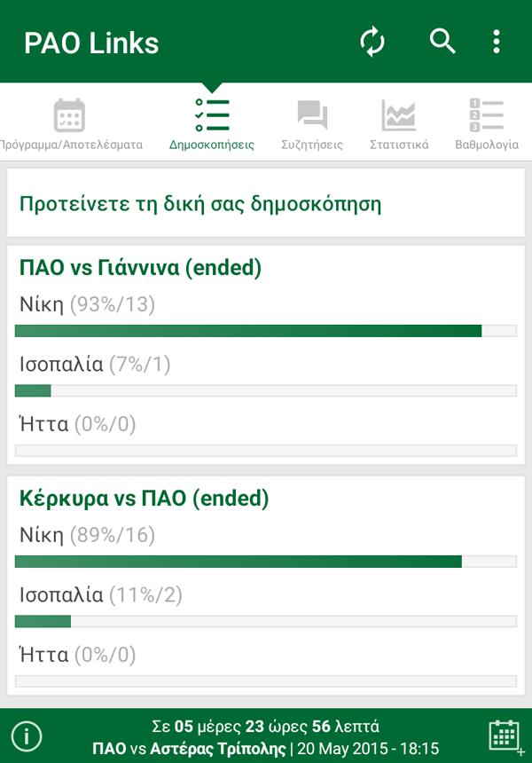Open the Κέρκυρα vs ΠΑΟ poll title
Screen dimensions: 532x763
tap(144, 498)
